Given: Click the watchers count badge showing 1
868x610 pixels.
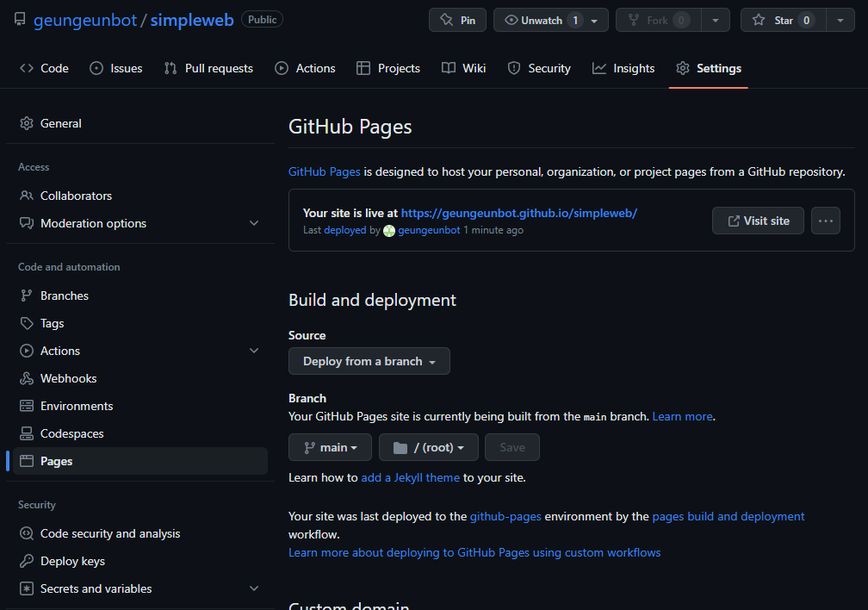Looking at the screenshot, I should pyautogui.click(x=575, y=21).
